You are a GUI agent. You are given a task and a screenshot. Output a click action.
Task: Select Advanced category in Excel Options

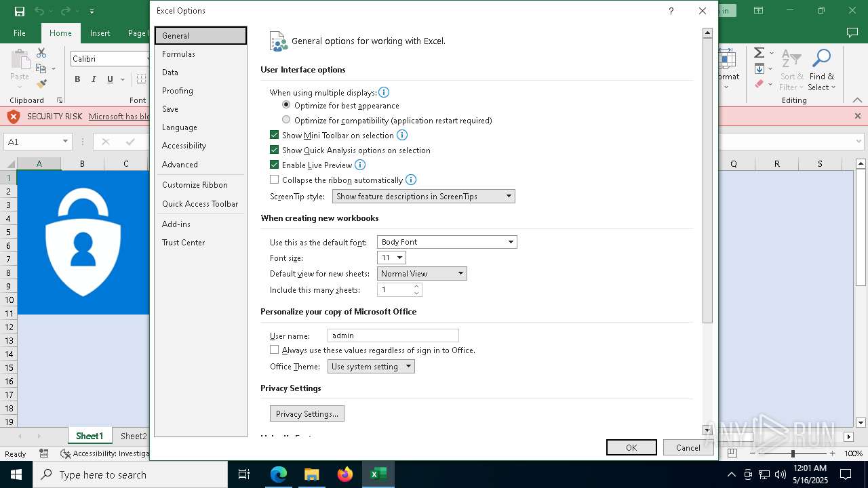pyautogui.click(x=200, y=165)
